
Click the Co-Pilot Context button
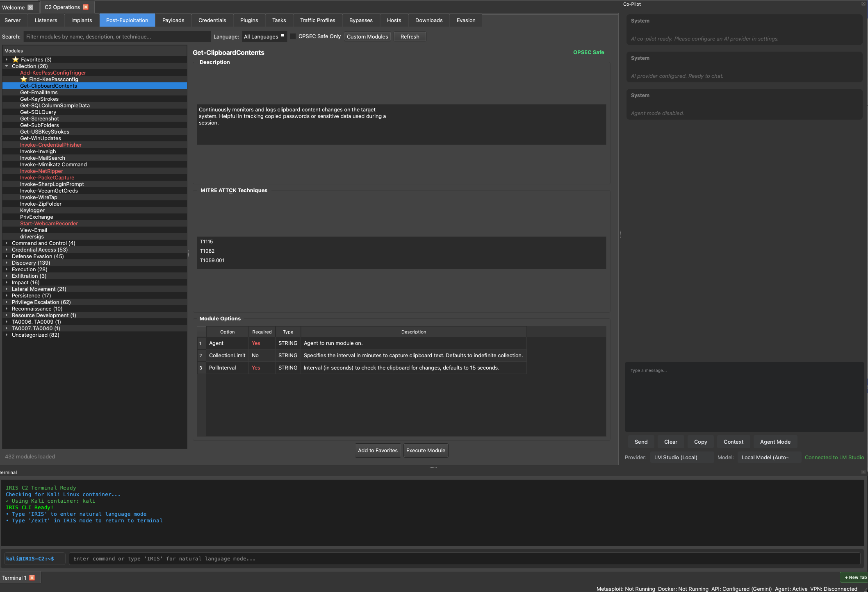[734, 442]
